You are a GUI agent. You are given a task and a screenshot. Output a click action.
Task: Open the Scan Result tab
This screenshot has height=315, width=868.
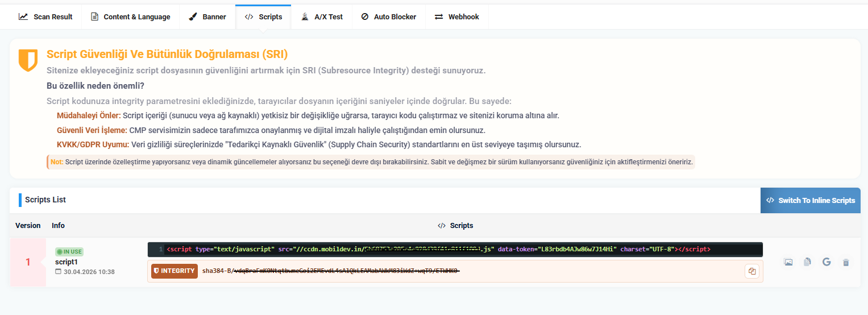click(x=45, y=17)
